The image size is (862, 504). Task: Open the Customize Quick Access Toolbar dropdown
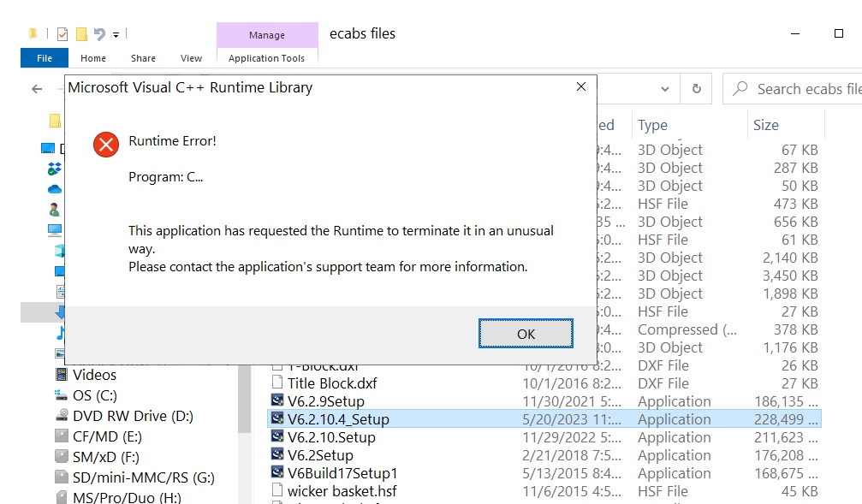[116, 35]
